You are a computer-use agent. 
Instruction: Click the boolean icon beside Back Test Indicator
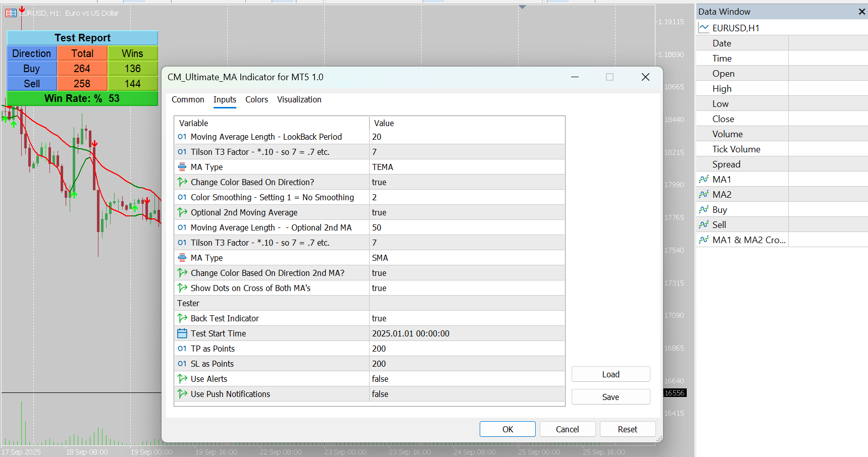click(x=182, y=318)
